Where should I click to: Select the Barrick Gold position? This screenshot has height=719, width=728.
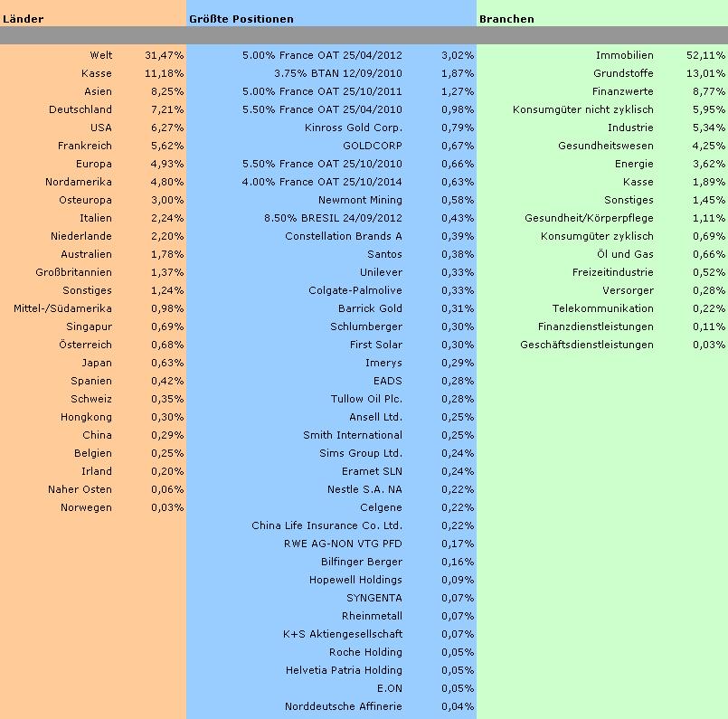pos(370,308)
